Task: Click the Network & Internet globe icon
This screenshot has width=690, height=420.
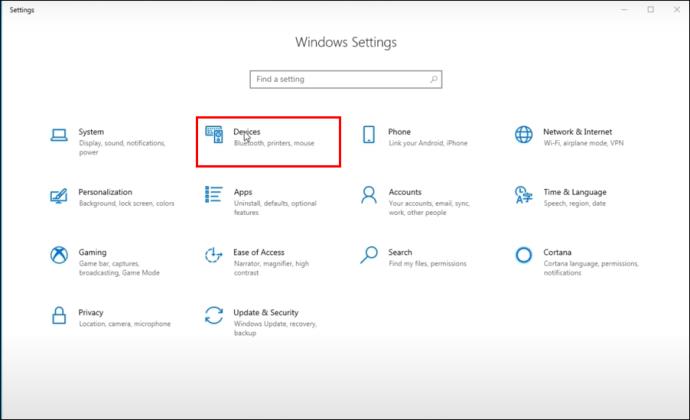Action: 524,135
